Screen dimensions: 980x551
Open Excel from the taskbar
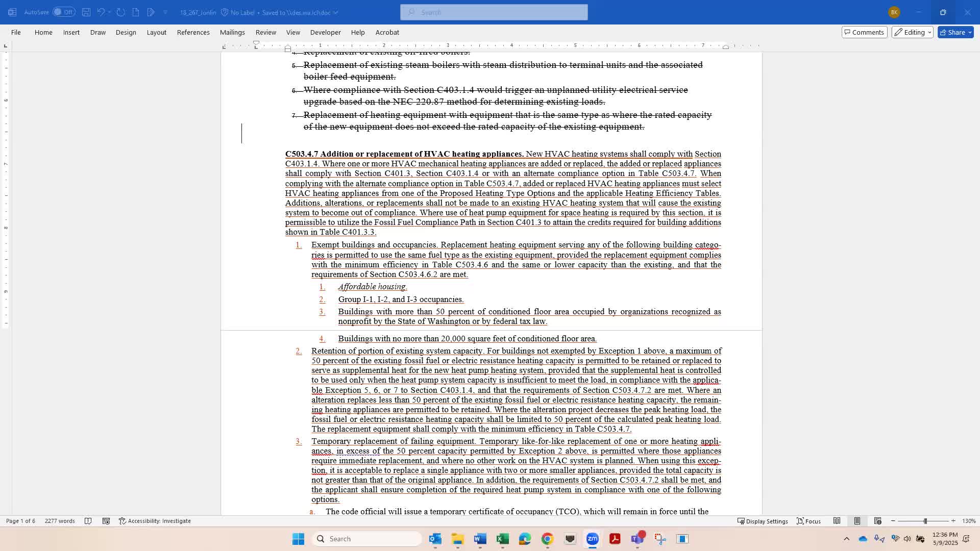(502, 539)
